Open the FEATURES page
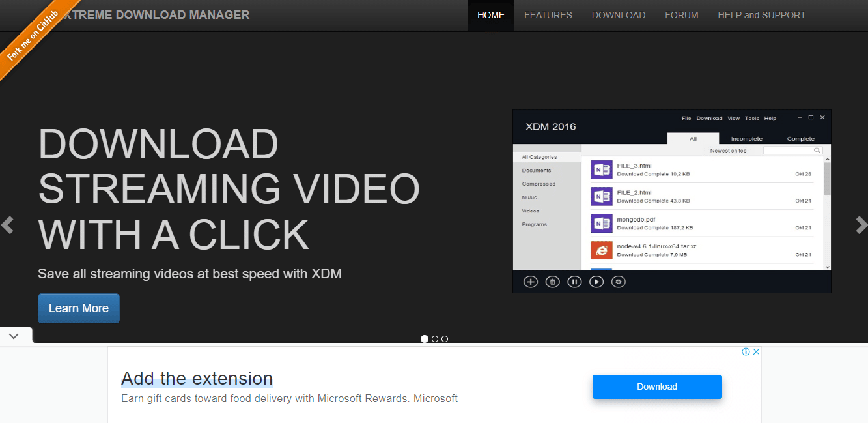Image resolution: width=868 pixels, height=423 pixels. (548, 15)
